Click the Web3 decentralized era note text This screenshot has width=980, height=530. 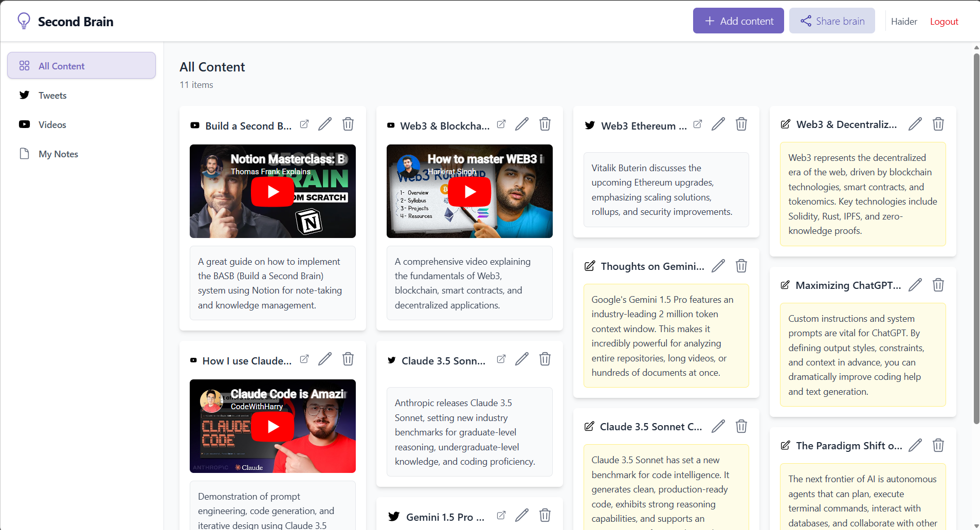(x=863, y=194)
